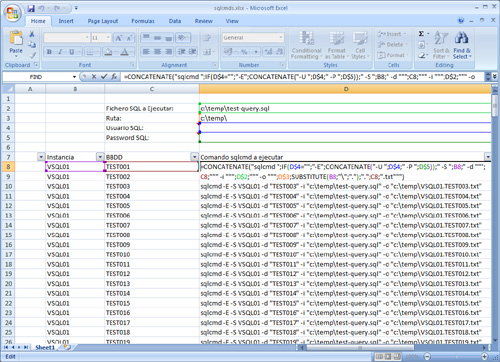
Task: Click the Format Painter brush icon
Action: (x=32, y=55)
